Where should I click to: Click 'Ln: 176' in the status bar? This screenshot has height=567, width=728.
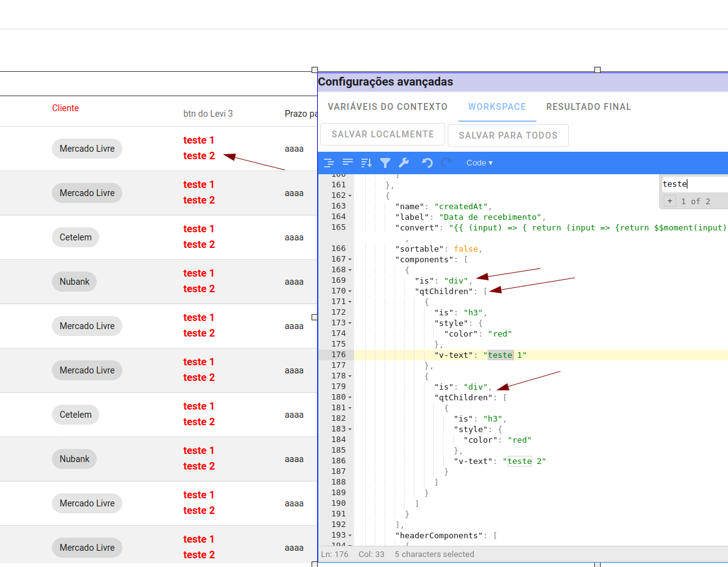(335, 555)
